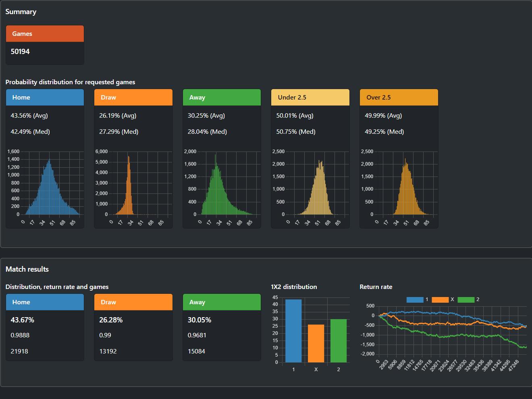
Task: Select the 50194 games count
Action: pyautogui.click(x=20, y=52)
